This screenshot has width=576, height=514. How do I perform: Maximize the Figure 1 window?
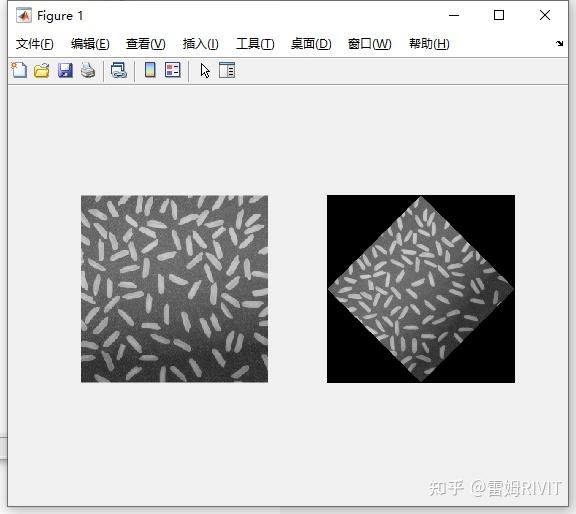(499, 15)
